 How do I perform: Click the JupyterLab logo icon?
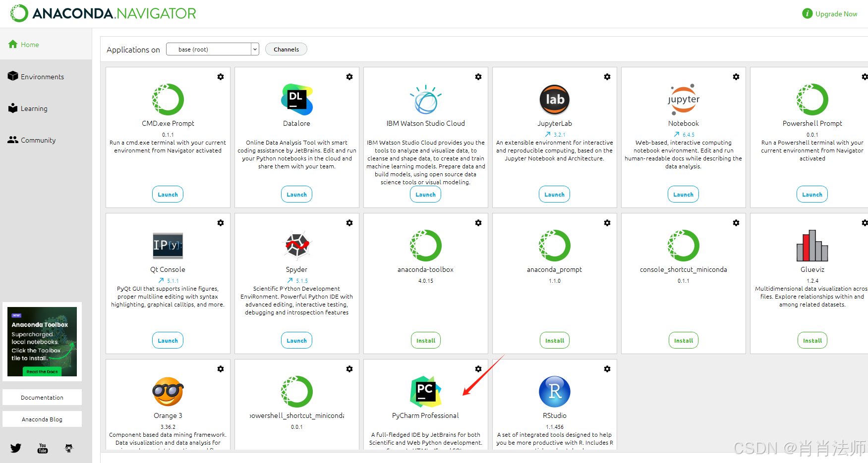(x=555, y=100)
